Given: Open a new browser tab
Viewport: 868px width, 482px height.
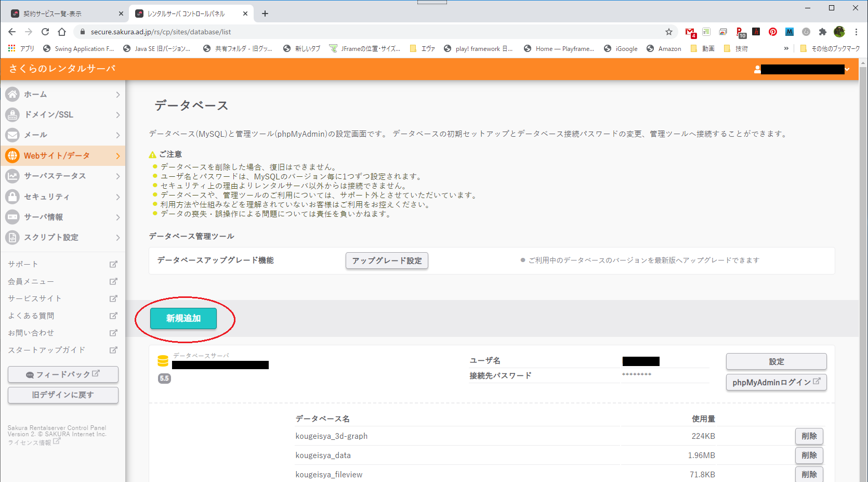Looking at the screenshot, I should 265,14.
